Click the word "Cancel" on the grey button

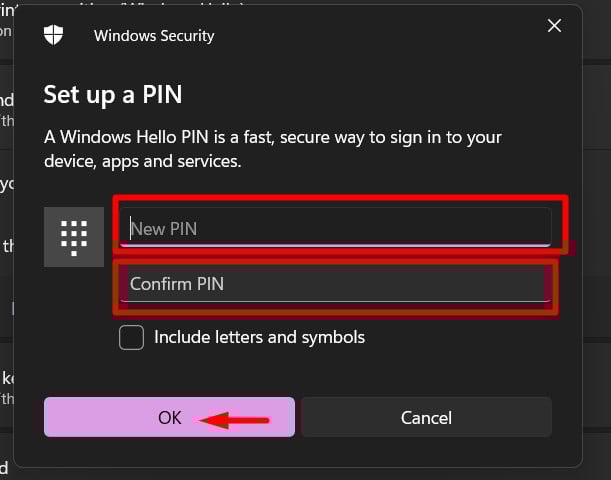(x=426, y=418)
